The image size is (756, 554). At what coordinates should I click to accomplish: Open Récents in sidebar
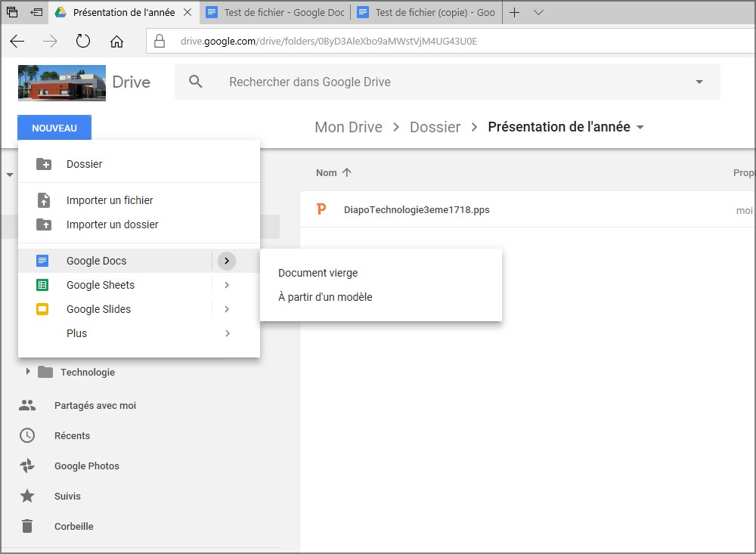(72, 436)
